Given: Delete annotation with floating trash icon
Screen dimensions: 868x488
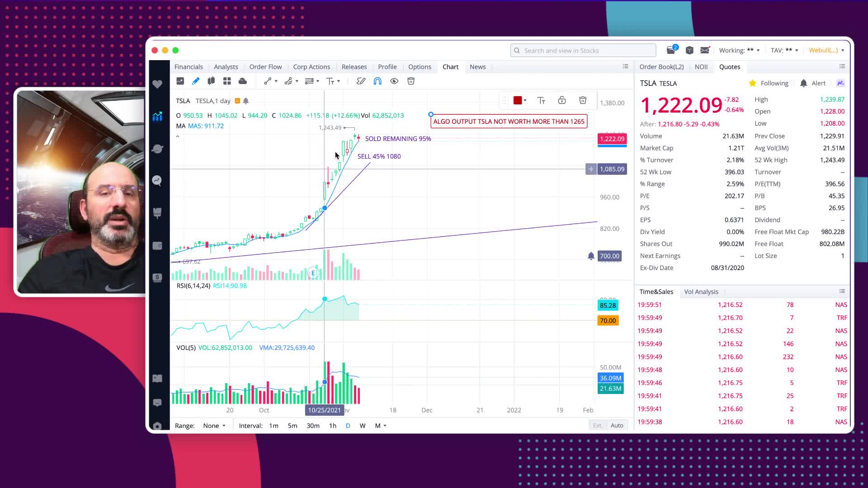Looking at the screenshot, I should pos(583,100).
